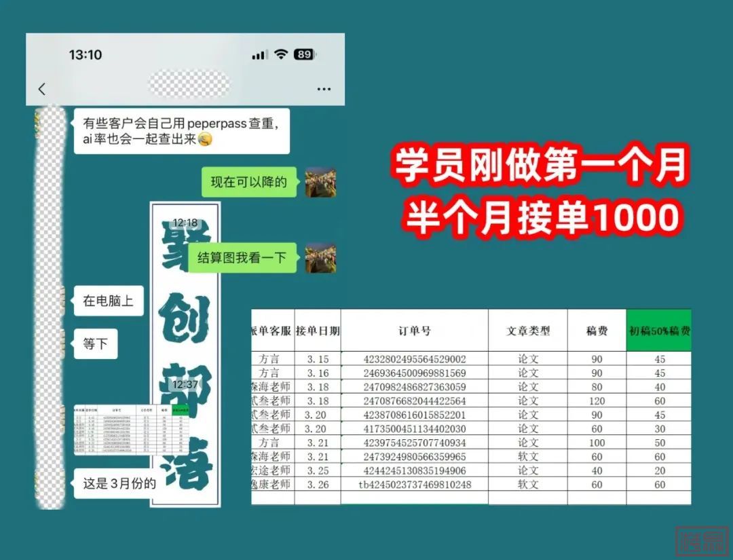Tap the "这是3月份的" chat message

(119, 483)
